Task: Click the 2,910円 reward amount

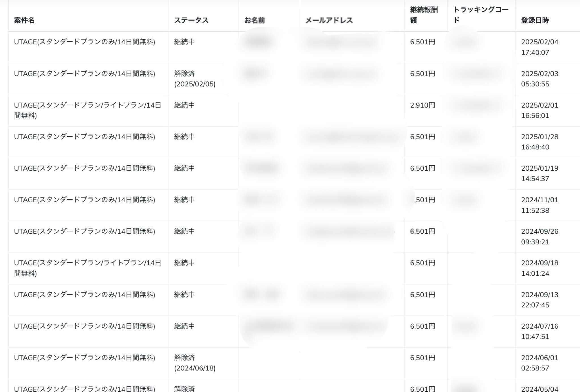Action: [423, 105]
